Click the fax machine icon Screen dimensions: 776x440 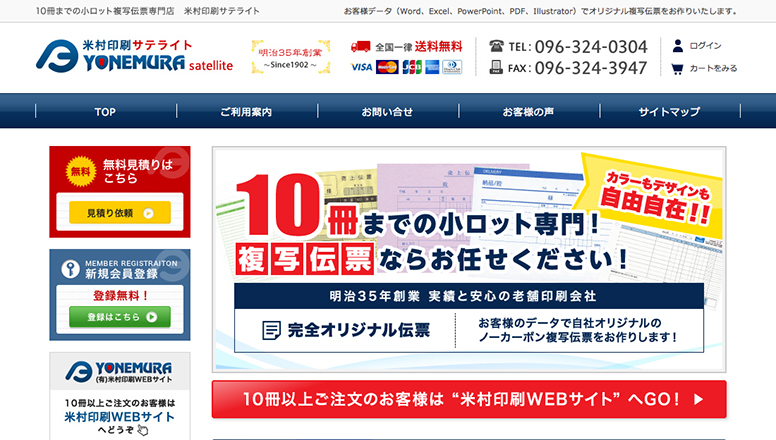tap(497, 68)
